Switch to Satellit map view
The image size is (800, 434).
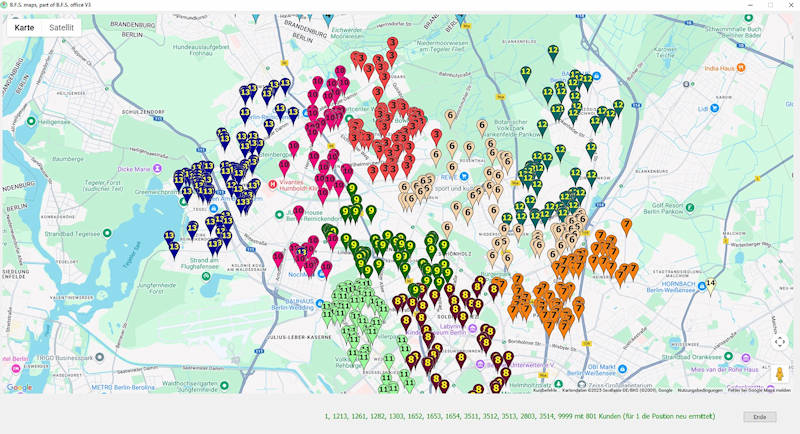tap(61, 28)
